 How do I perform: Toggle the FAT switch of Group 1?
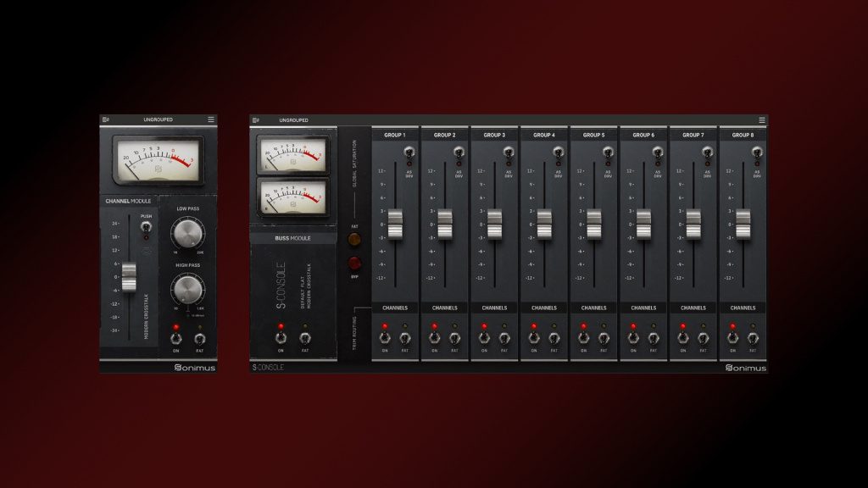click(x=405, y=337)
